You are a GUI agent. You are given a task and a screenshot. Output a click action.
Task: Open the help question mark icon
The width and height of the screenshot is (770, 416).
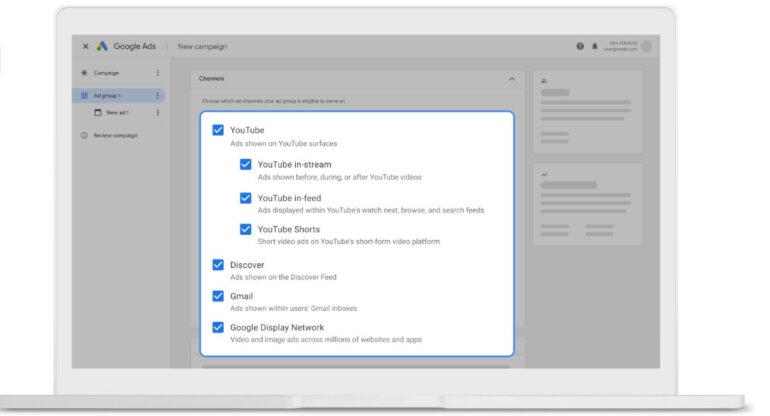coord(580,46)
